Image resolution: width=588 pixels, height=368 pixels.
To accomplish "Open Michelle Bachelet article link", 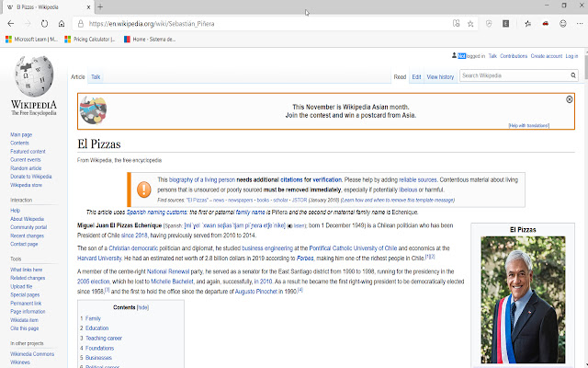I will [172, 282].
